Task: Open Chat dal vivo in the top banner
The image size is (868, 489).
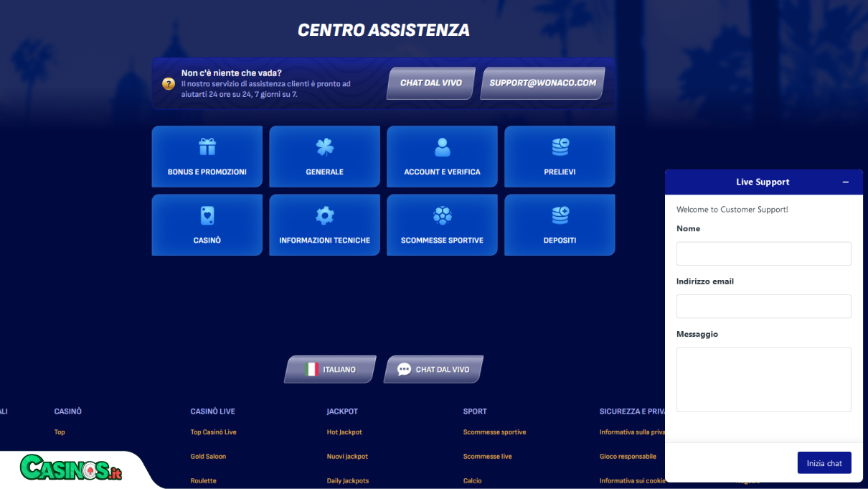Action: [x=431, y=83]
